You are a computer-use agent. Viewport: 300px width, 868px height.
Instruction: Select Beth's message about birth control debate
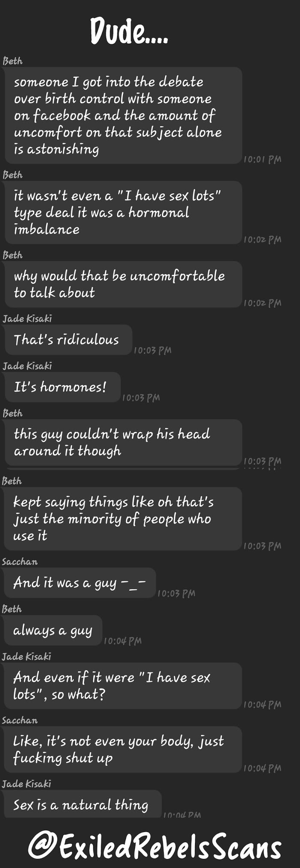(x=123, y=115)
